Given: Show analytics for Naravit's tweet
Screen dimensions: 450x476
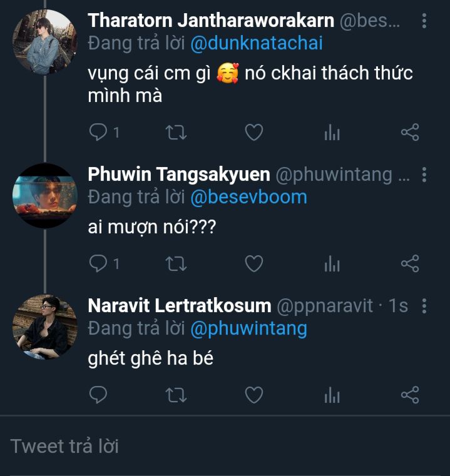Looking at the screenshot, I should (x=332, y=395).
